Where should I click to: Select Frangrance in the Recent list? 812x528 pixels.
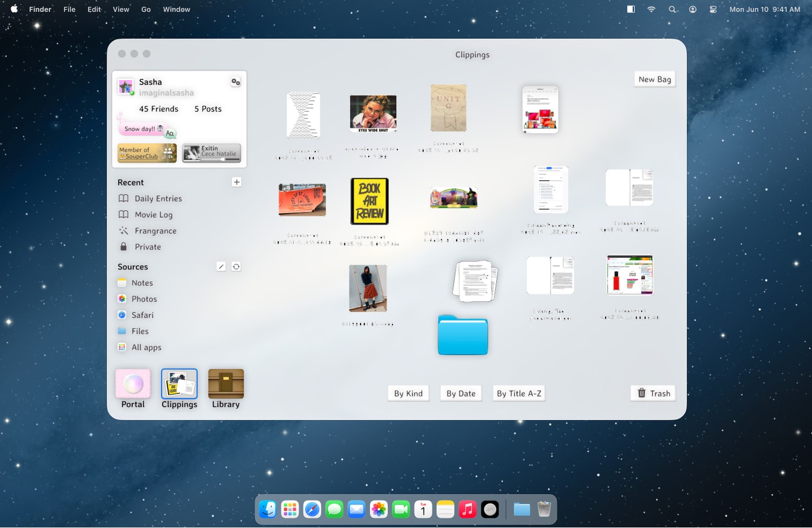(148, 231)
